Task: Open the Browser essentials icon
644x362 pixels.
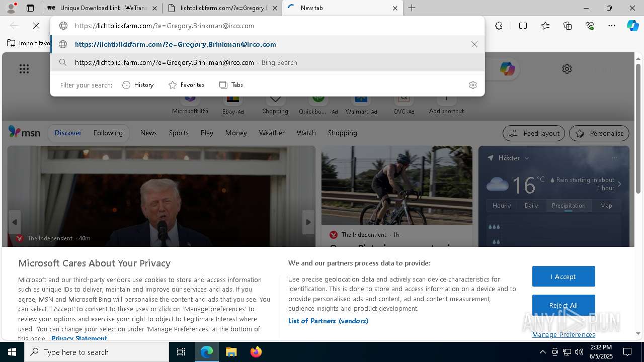Action: pos(590,26)
